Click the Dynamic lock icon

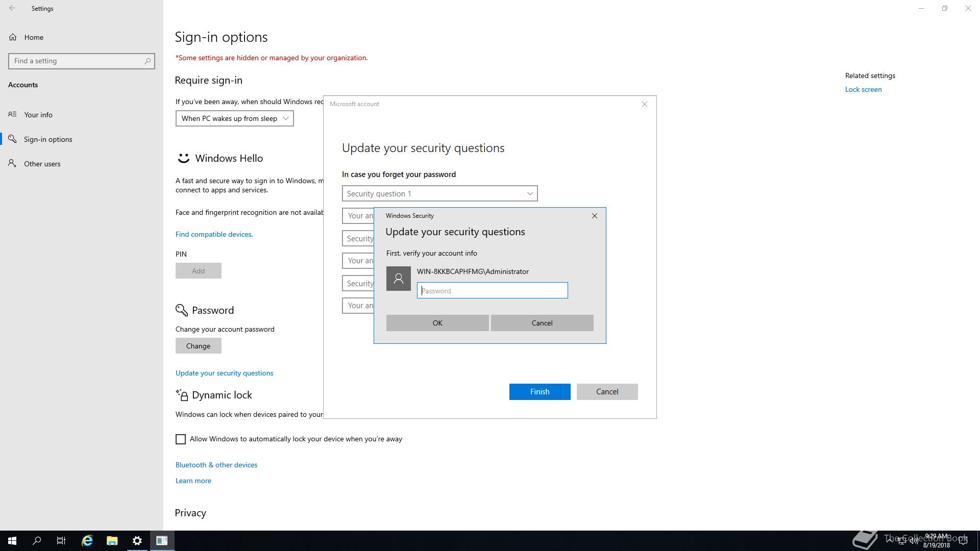pyautogui.click(x=182, y=395)
